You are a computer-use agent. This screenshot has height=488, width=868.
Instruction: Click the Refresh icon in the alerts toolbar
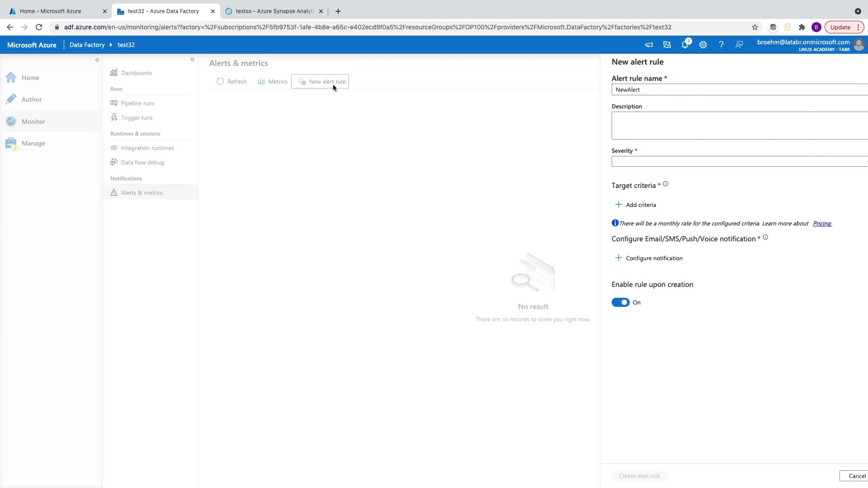(220, 82)
